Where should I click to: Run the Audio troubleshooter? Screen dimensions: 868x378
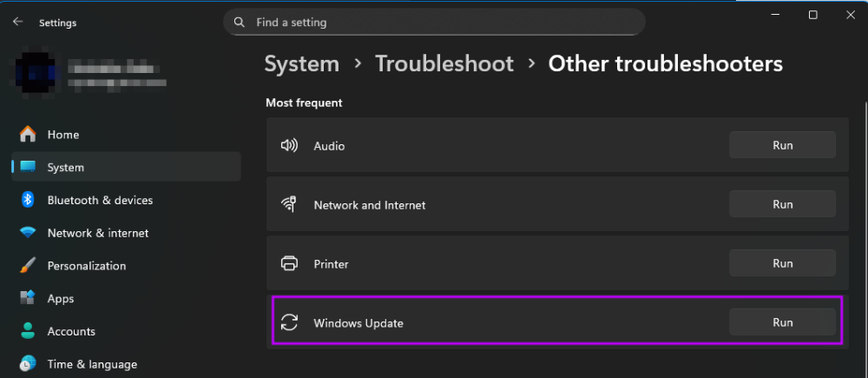point(782,145)
